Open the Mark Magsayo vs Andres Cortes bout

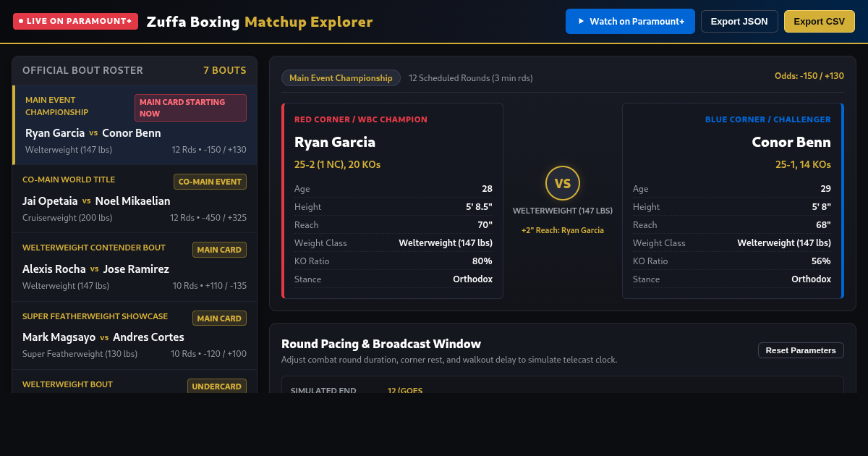coord(135,335)
